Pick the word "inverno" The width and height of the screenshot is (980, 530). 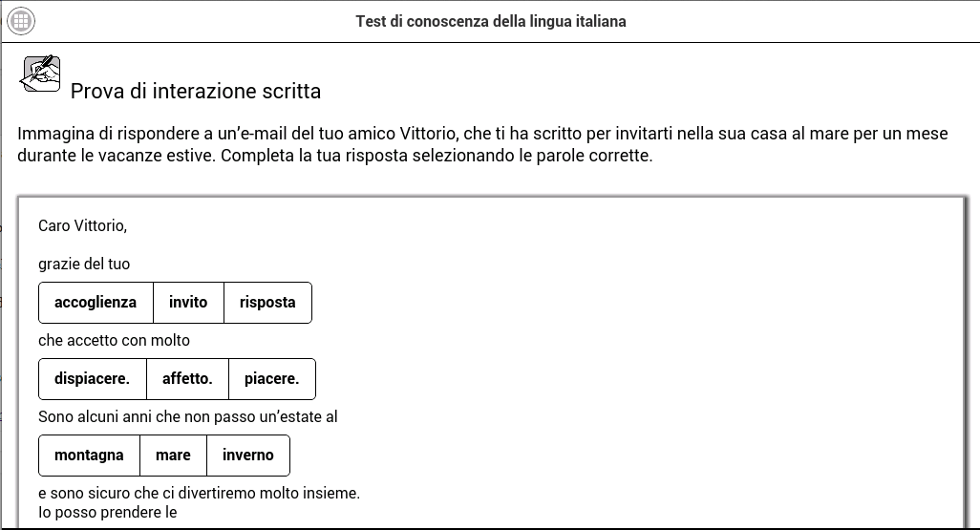point(247,456)
